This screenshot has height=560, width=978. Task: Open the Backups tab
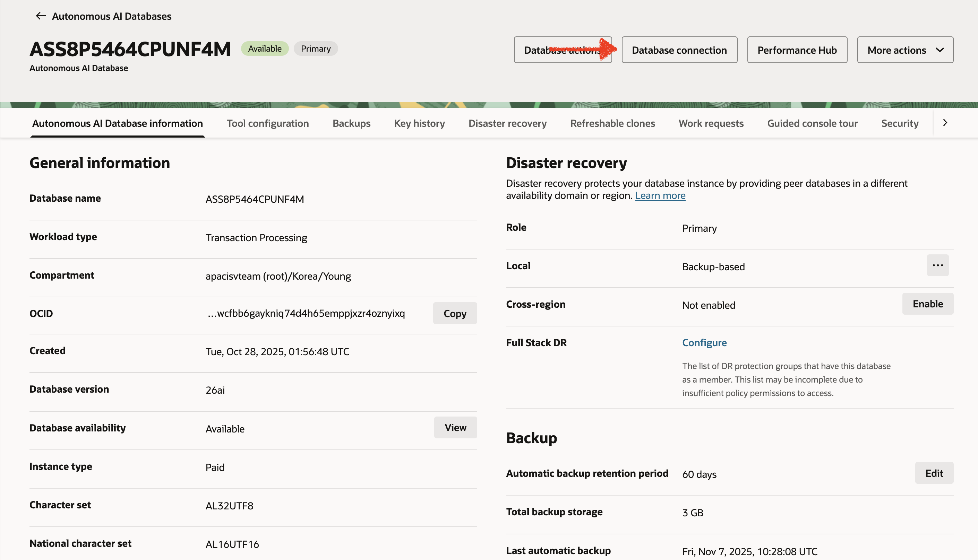coord(351,123)
